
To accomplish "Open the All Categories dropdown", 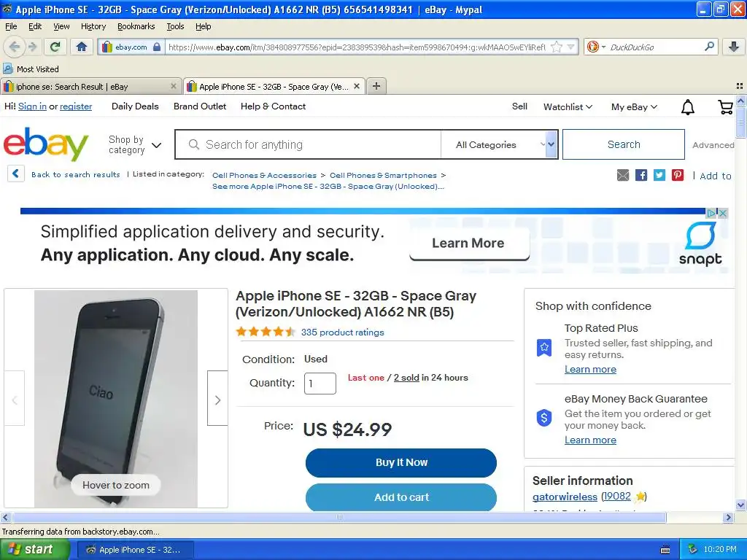I will 500,144.
